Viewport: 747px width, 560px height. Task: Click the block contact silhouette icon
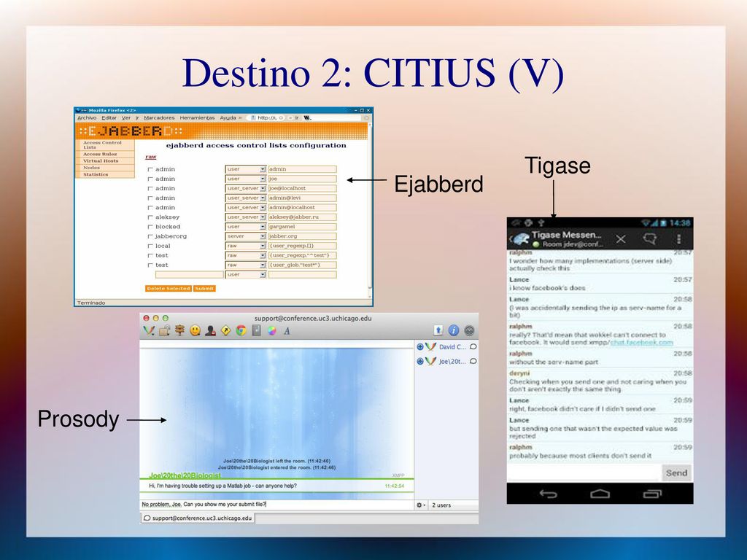tap(210, 330)
